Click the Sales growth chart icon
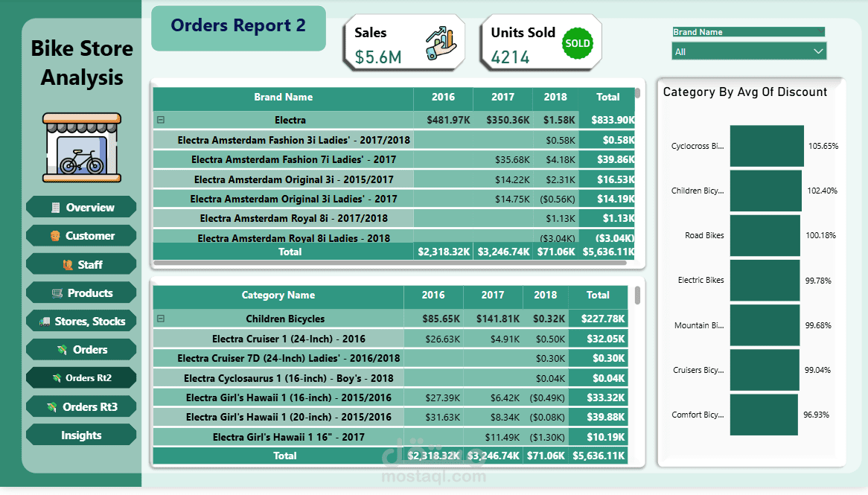The width and height of the screenshot is (868, 495). pos(441,43)
